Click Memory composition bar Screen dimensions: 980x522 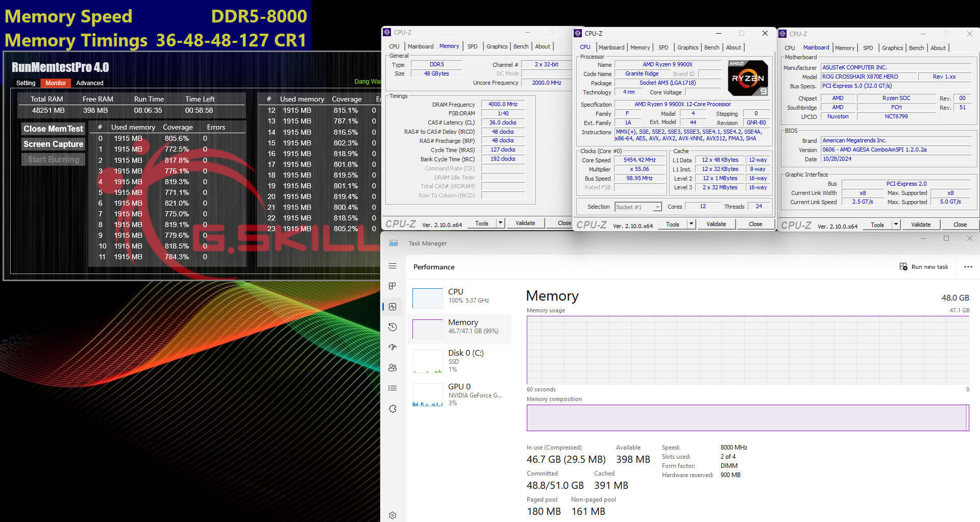click(748, 418)
